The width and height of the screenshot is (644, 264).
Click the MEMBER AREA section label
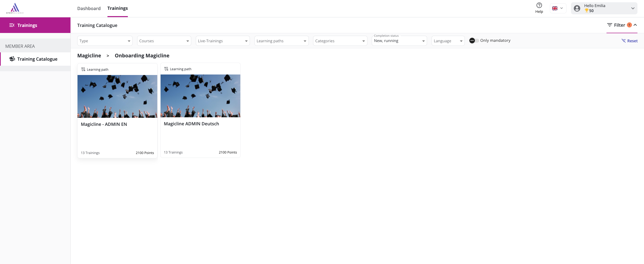point(20,46)
